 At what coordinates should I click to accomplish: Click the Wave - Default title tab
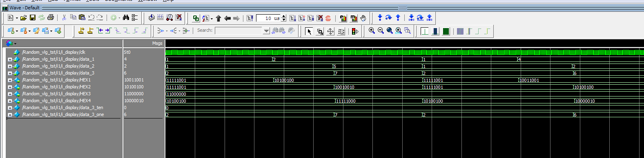pyautogui.click(x=25, y=8)
